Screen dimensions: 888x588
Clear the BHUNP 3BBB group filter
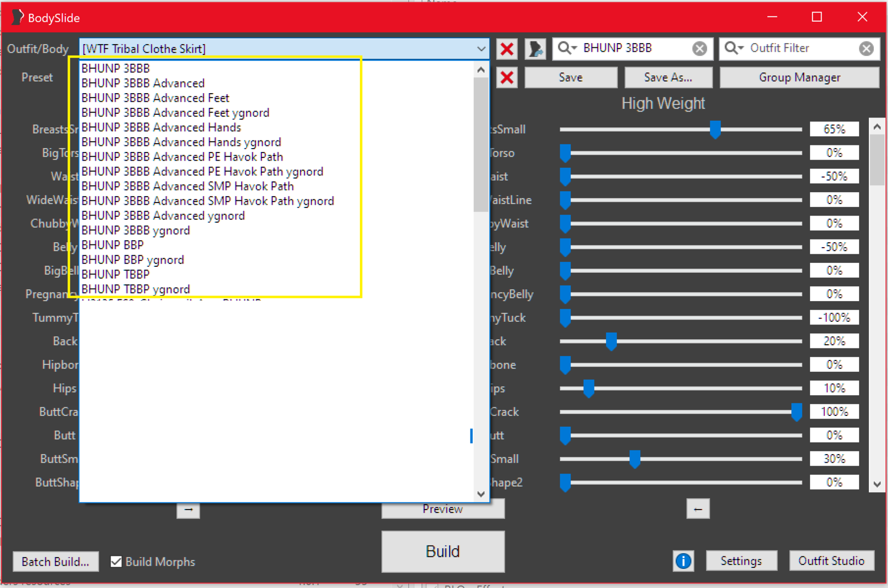[700, 49]
